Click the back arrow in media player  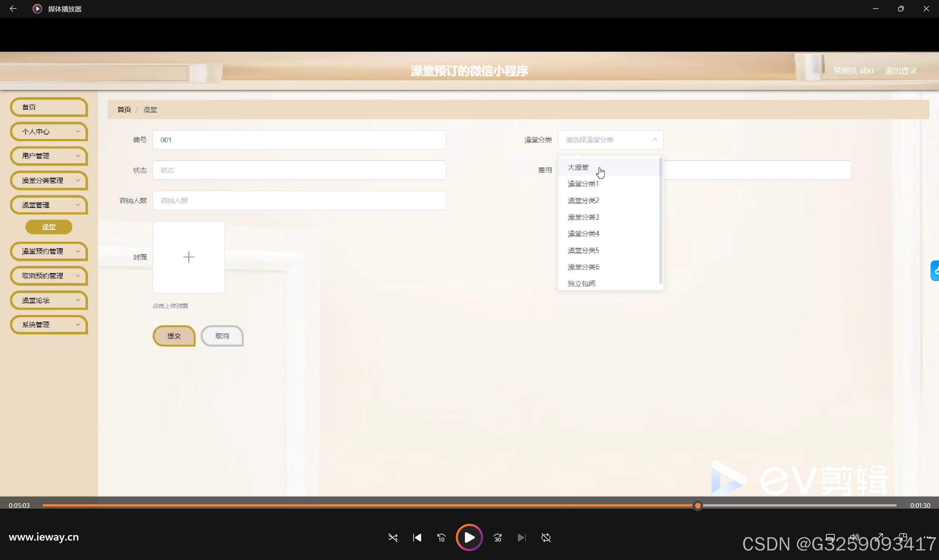(x=13, y=9)
